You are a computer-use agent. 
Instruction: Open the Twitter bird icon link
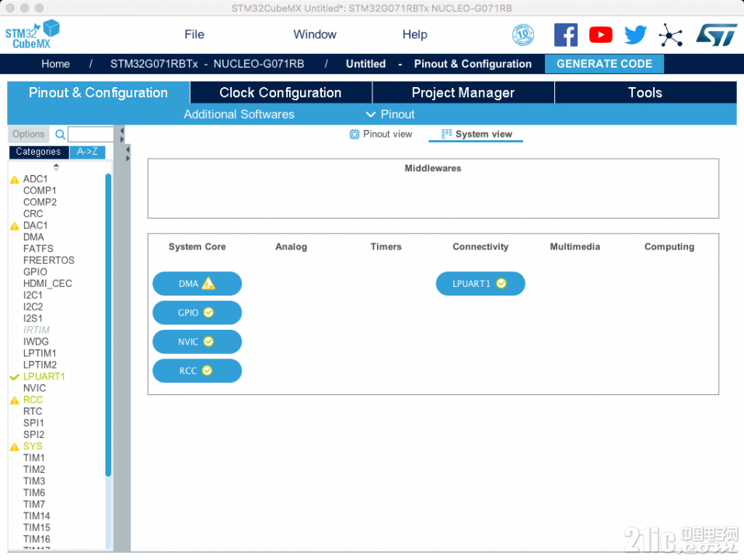[x=635, y=35]
